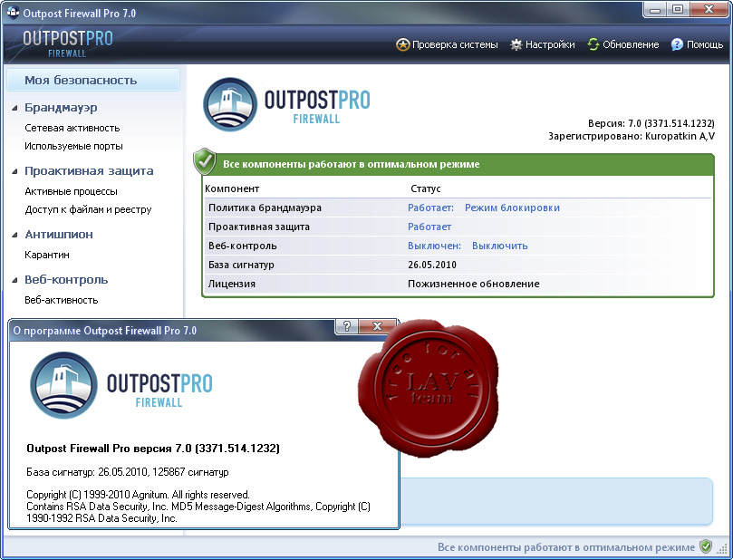This screenshot has width=733, height=560.
Task: Open Доступ к файлам и реестру
Action: click(x=88, y=210)
